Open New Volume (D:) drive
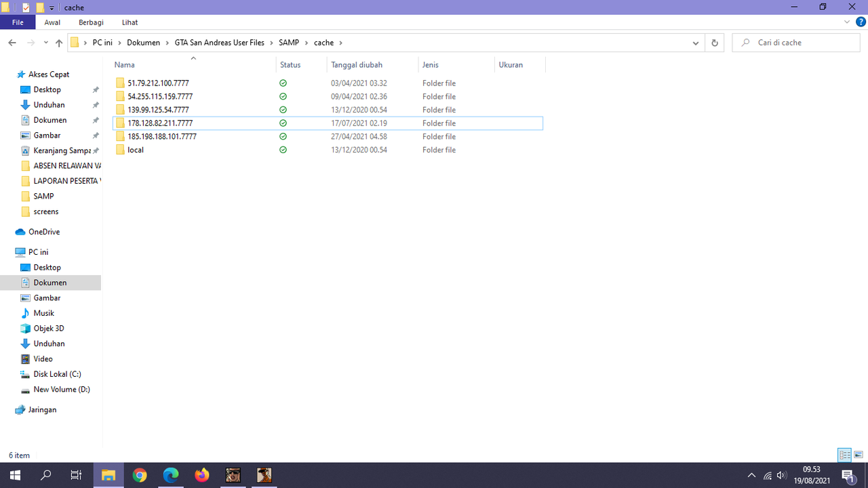The width and height of the screenshot is (868, 488). coord(61,390)
